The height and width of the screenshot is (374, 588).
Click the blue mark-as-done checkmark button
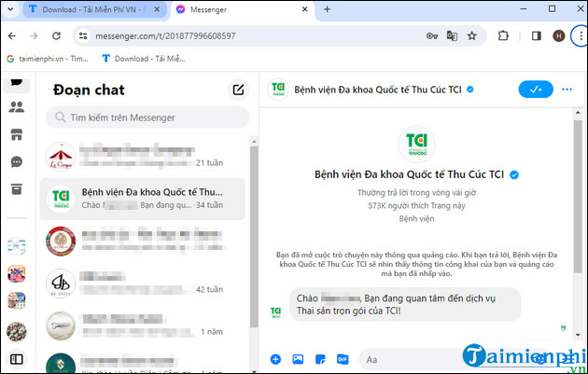point(536,90)
